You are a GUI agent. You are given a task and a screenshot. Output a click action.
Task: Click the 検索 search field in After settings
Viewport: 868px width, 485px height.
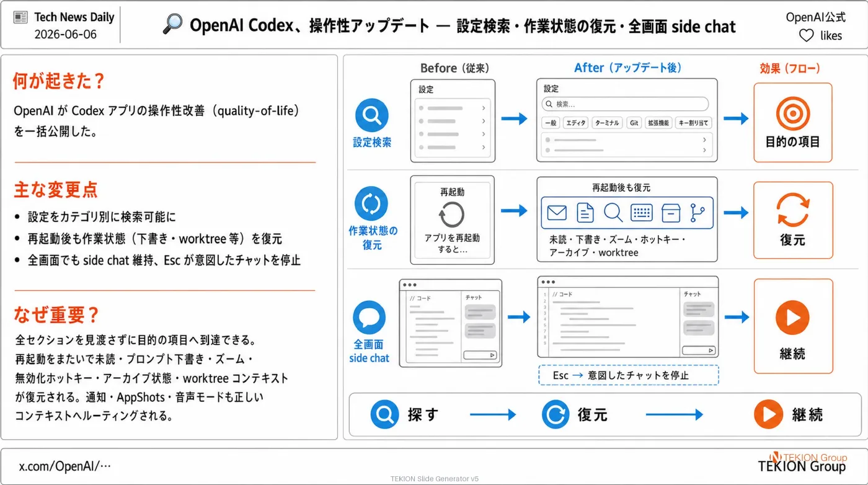point(625,104)
